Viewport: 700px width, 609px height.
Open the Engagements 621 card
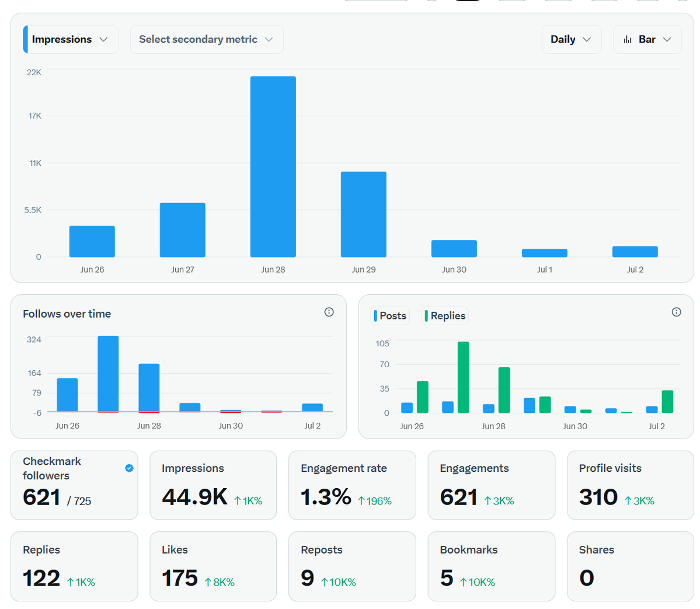[x=492, y=485]
